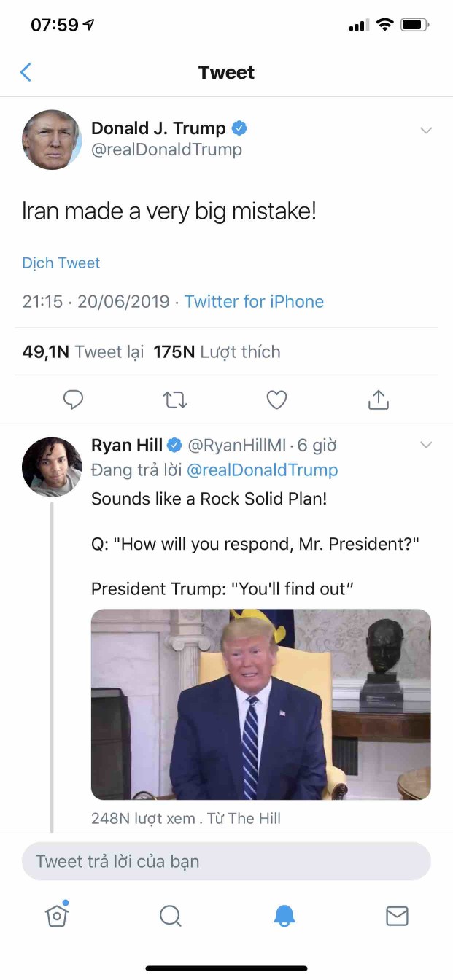Expand options chevron on Ryan Hill's reply

click(x=426, y=445)
